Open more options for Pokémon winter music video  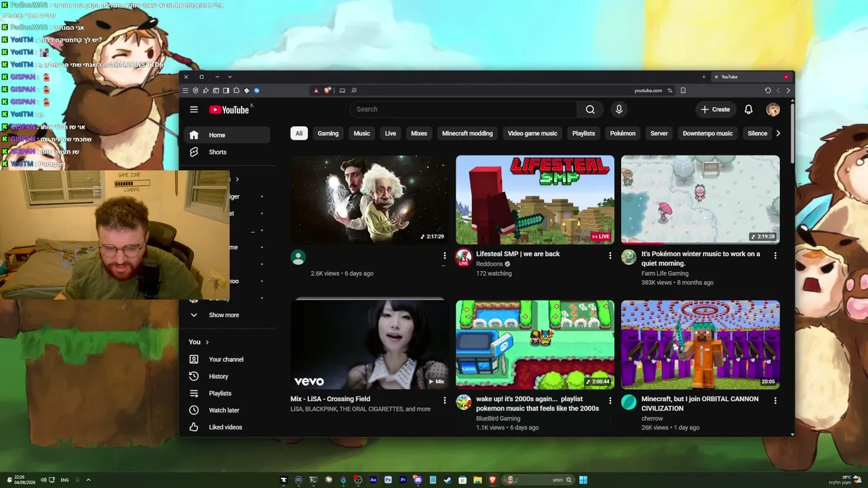click(775, 256)
